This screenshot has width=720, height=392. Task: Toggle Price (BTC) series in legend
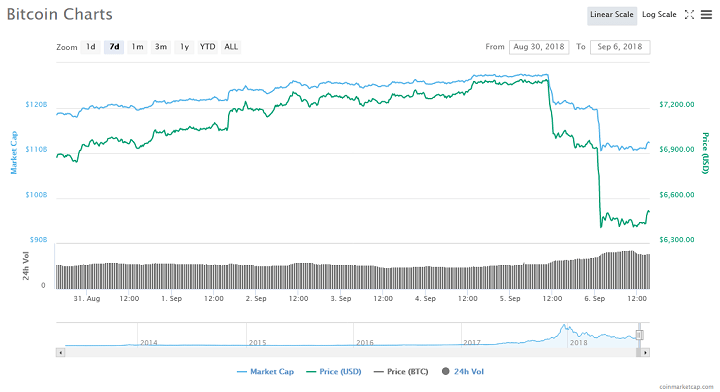click(x=401, y=372)
